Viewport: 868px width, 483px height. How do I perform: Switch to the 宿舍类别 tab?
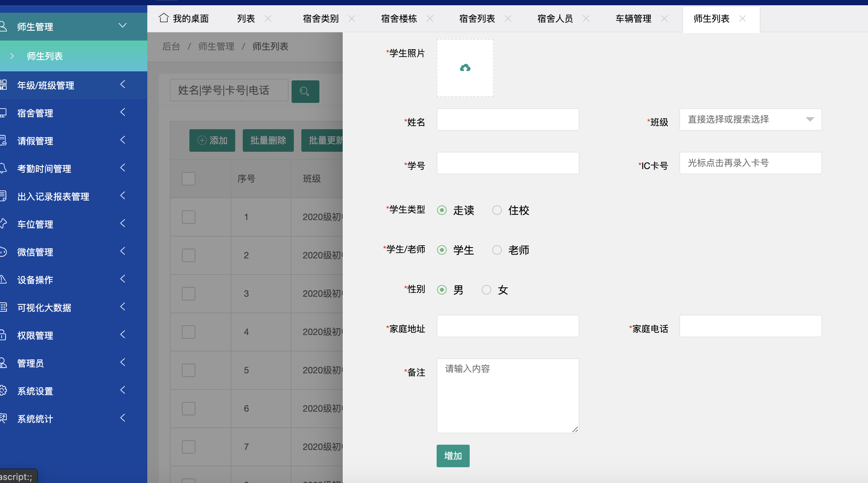coord(321,18)
